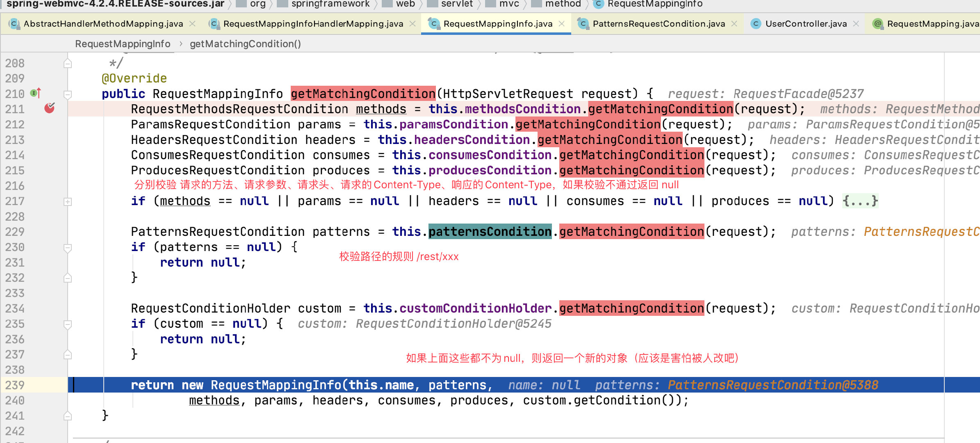Switch to RequestMappingInfoHandlerMapping.java tab

[313, 24]
